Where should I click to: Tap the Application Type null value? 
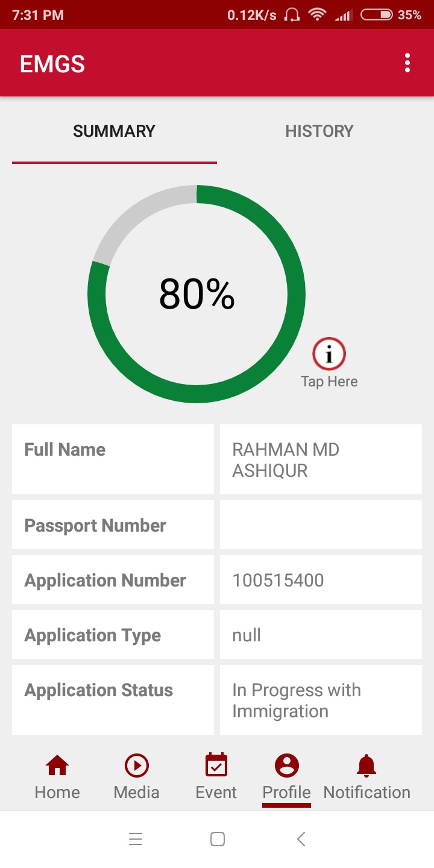(247, 635)
